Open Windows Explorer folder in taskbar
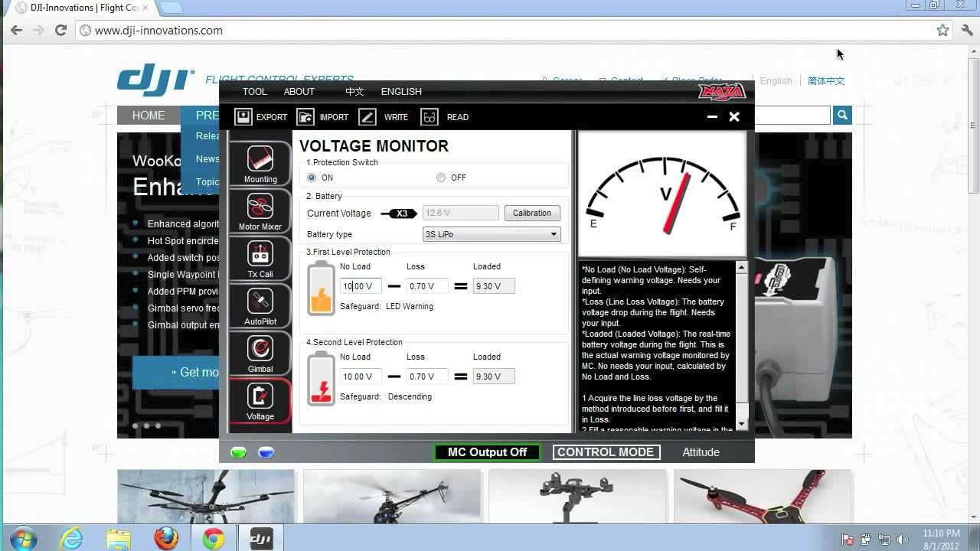The width and height of the screenshot is (980, 551). tap(119, 539)
